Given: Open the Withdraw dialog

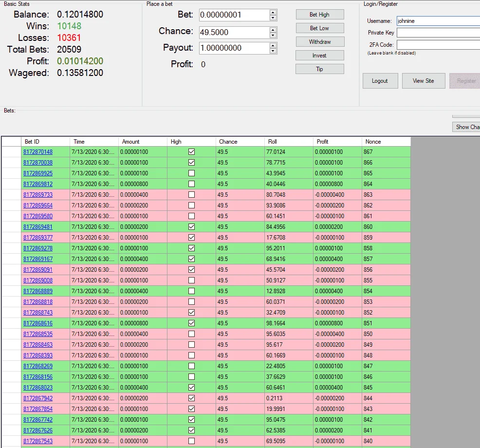Looking at the screenshot, I should tap(319, 42).
